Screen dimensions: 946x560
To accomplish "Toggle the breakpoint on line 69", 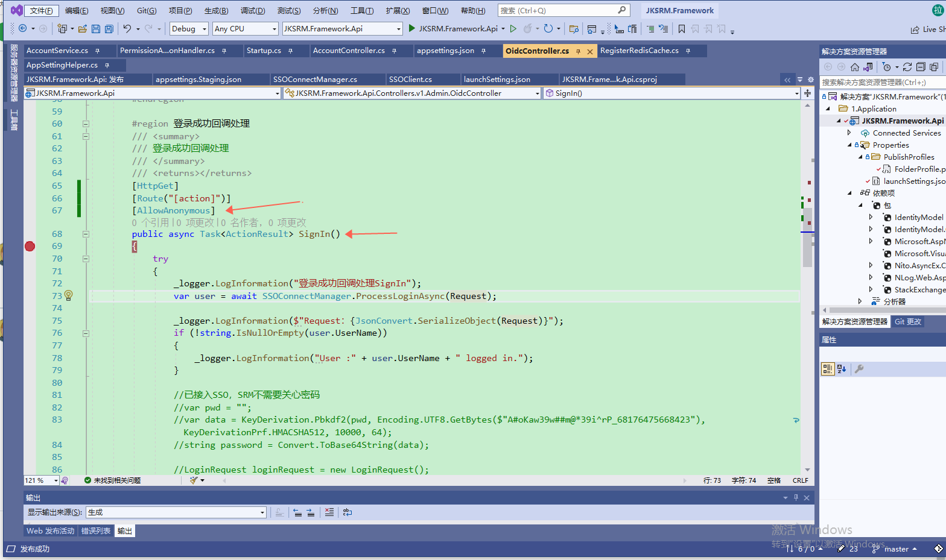I will tap(30, 246).
